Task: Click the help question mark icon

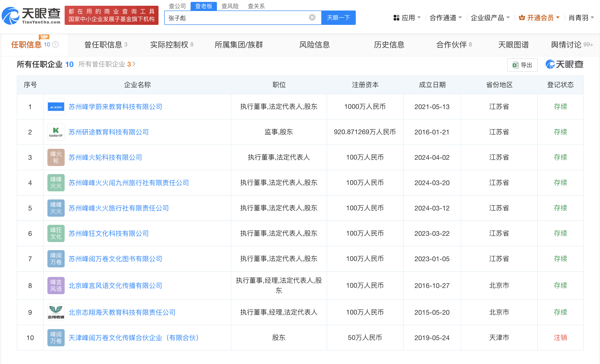Action: pyautogui.click(x=56, y=44)
